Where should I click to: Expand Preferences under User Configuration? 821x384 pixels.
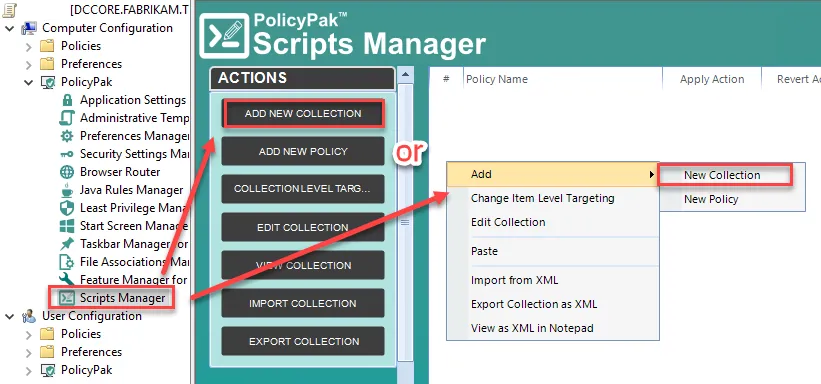[x=28, y=352]
